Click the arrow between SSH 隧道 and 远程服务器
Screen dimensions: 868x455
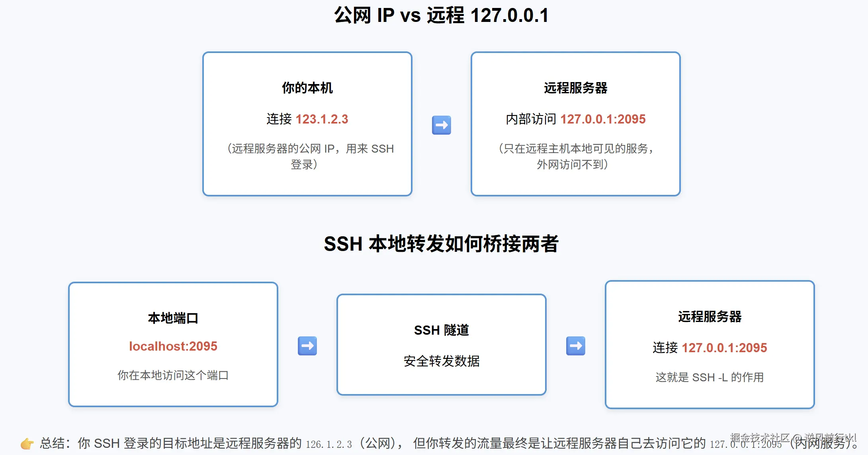click(x=575, y=346)
